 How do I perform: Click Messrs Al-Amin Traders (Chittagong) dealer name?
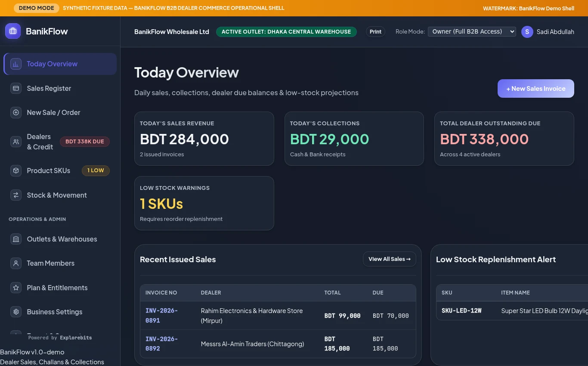252,344
